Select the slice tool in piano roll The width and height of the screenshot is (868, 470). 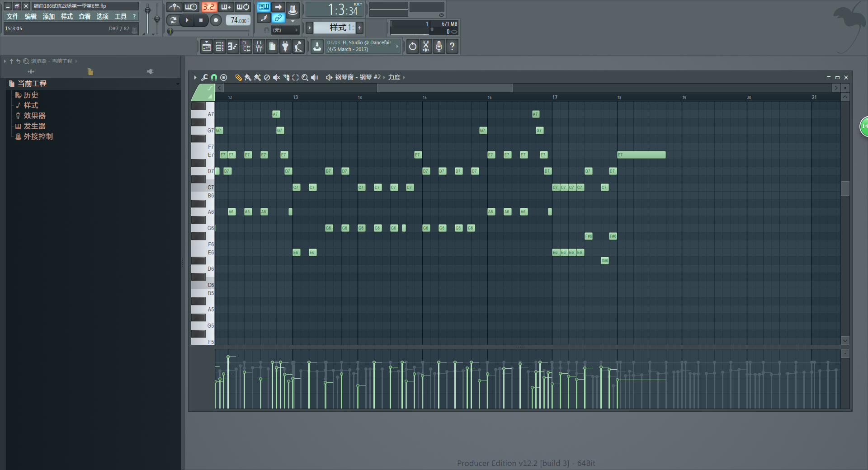(286, 78)
